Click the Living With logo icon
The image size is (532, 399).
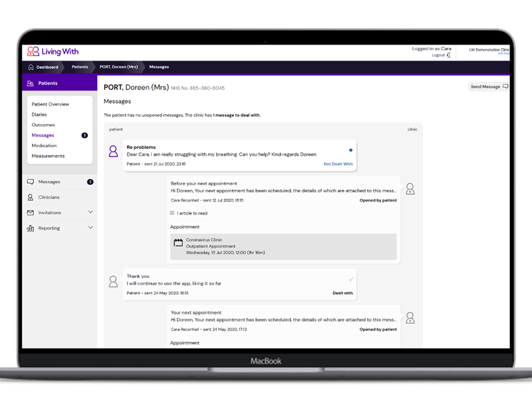(x=33, y=51)
